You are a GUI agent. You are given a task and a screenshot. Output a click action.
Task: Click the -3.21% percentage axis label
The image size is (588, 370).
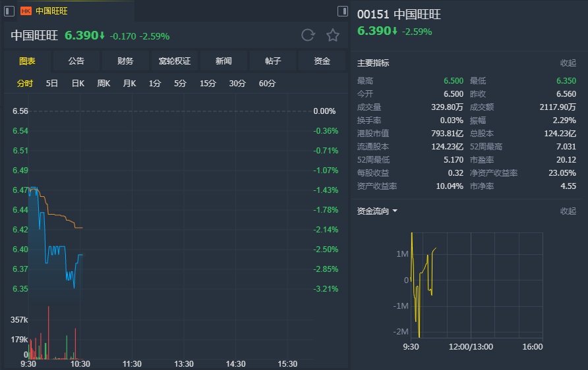pyautogui.click(x=326, y=289)
